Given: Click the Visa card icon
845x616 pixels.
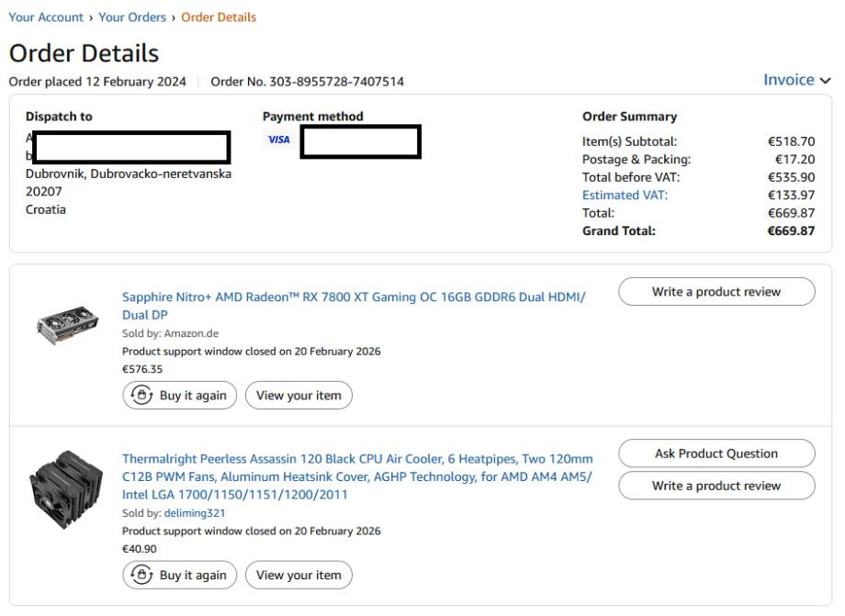Looking at the screenshot, I should (277, 140).
